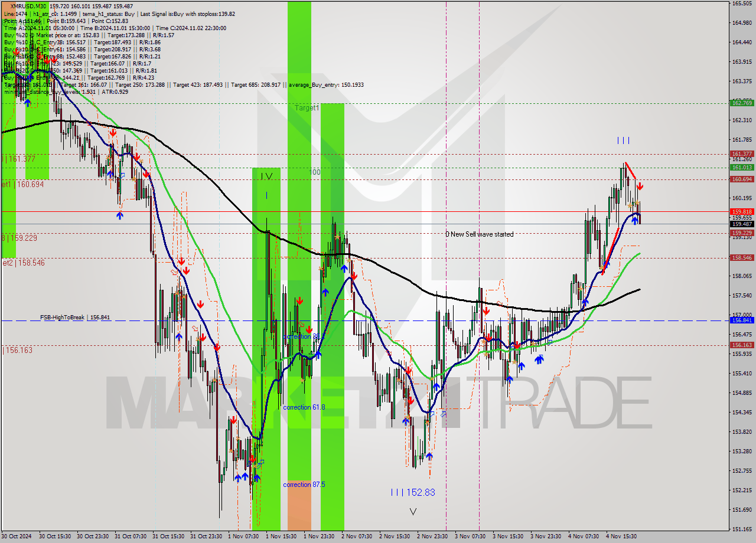756x543 pixels.
Task: Click the XMRUSD,M30 symbol title
Action: coord(27,6)
